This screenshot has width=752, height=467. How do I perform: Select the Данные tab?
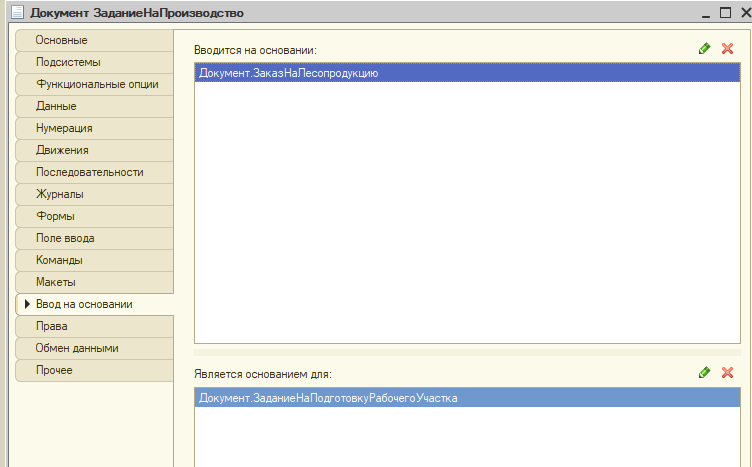(56, 106)
